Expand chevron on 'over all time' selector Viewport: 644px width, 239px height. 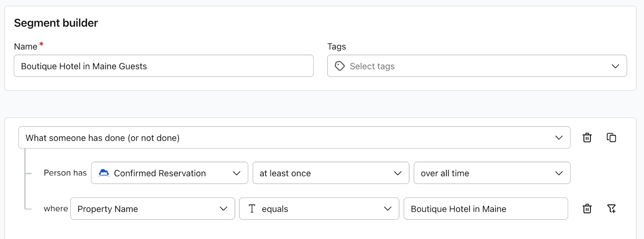point(559,173)
